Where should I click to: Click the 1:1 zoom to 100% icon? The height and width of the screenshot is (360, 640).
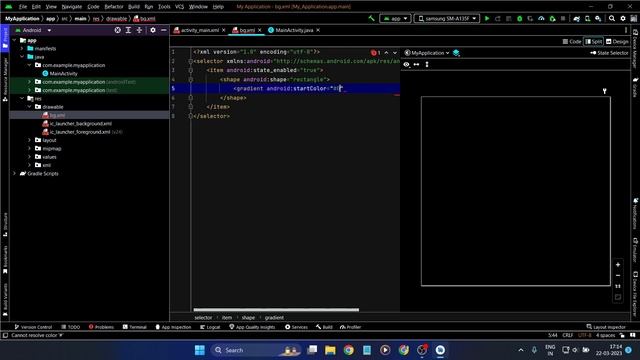point(618,287)
